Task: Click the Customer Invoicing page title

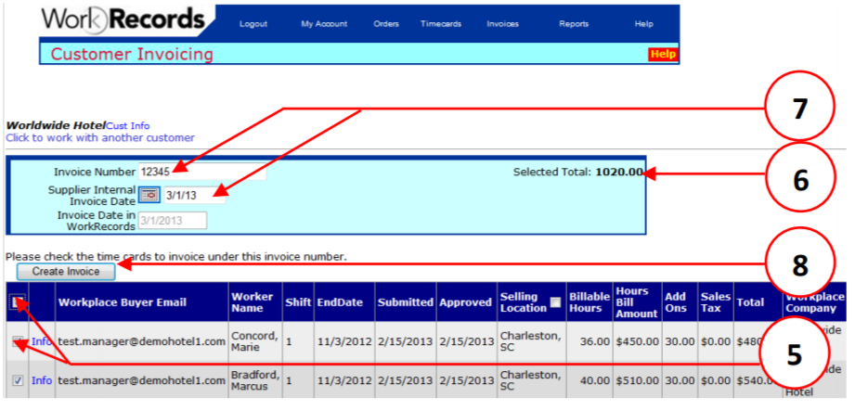Action: tap(132, 54)
